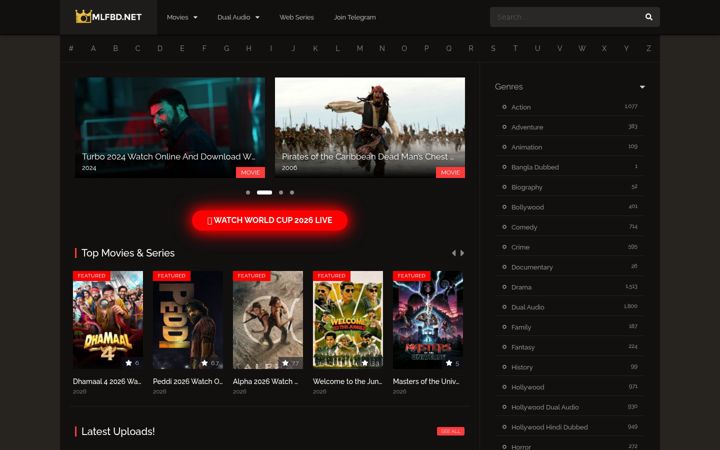Open the Masters of the Universe poster
This screenshot has height=450, width=720.
(x=428, y=320)
